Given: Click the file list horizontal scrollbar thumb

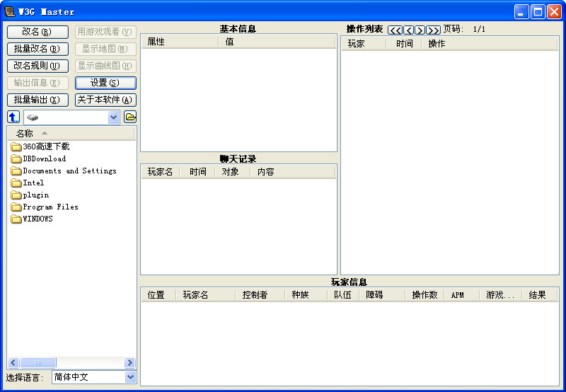Looking at the screenshot, I should 38,362.
